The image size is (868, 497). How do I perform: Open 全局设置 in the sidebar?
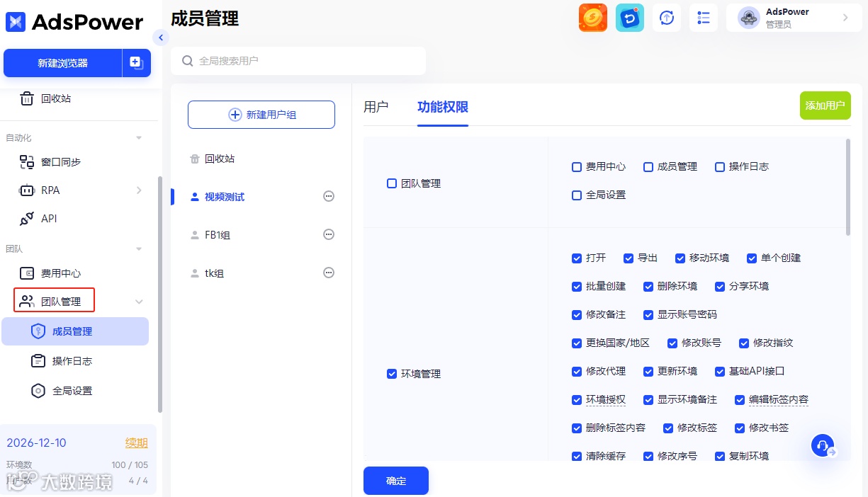click(x=61, y=391)
